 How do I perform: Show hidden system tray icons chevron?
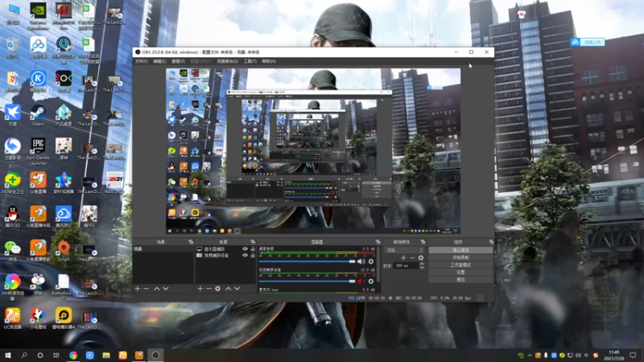pos(530,356)
